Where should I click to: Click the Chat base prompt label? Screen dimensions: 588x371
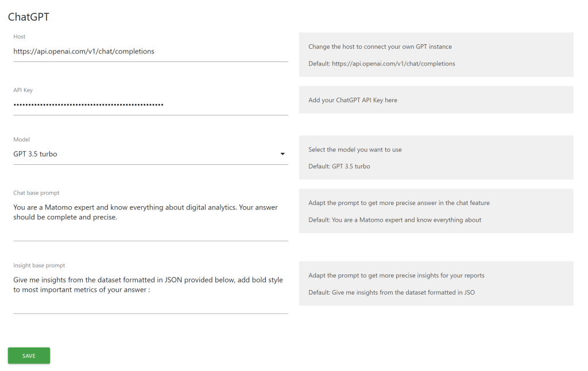point(36,193)
